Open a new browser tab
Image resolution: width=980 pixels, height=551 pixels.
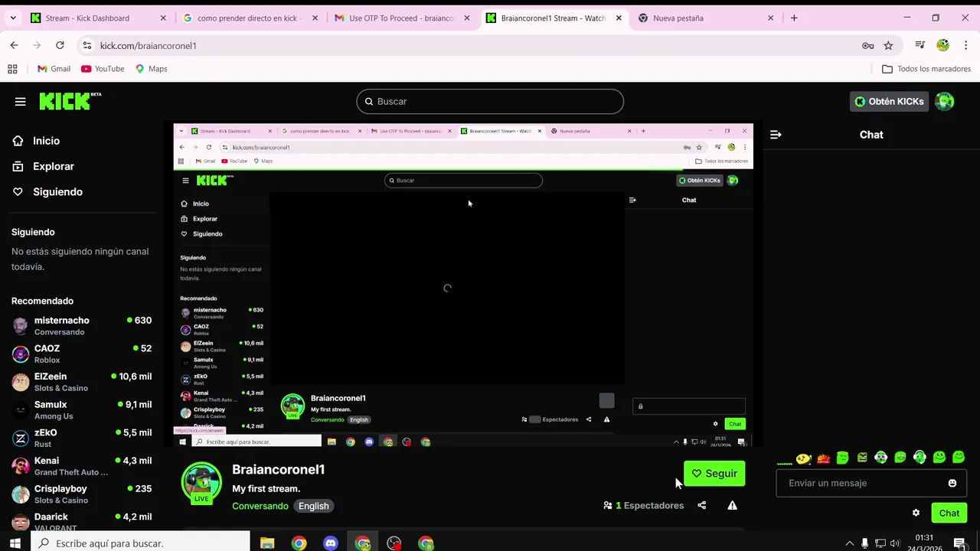pos(794,18)
